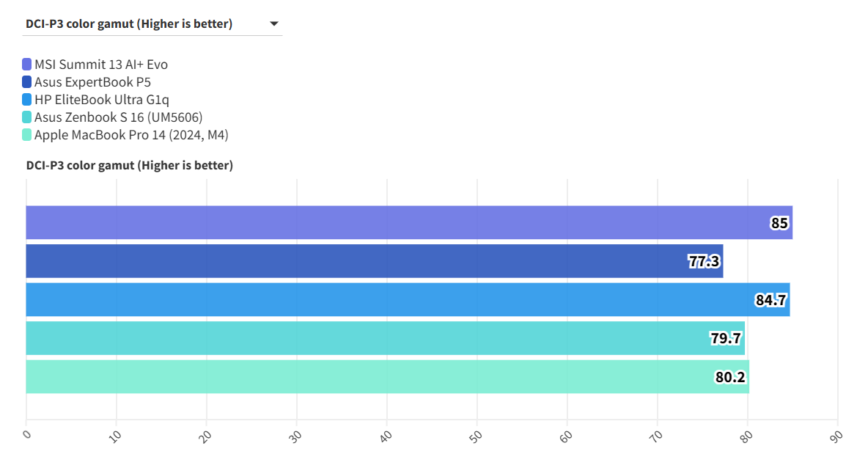Click the chart title above the bars

(130, 166)
